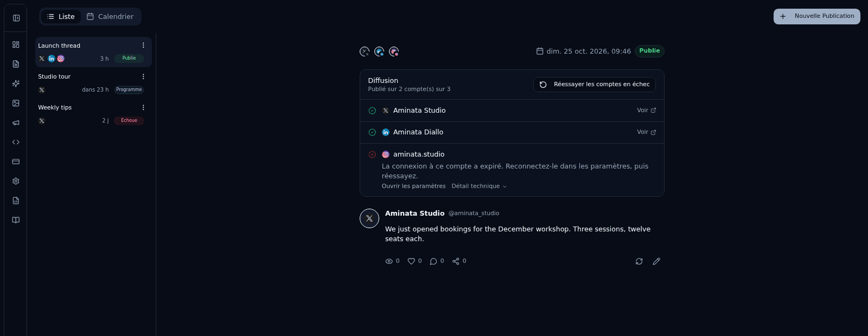Click the pencil edit icon below the post

(656, 261)
